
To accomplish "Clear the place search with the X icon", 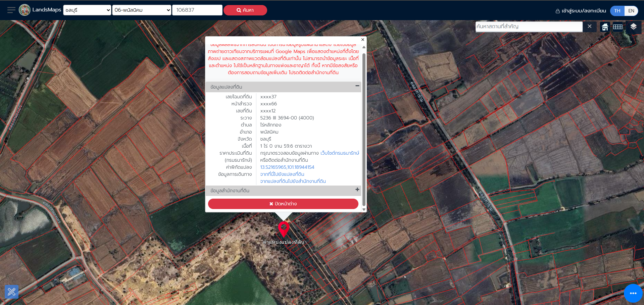I will tap(589, 26).
